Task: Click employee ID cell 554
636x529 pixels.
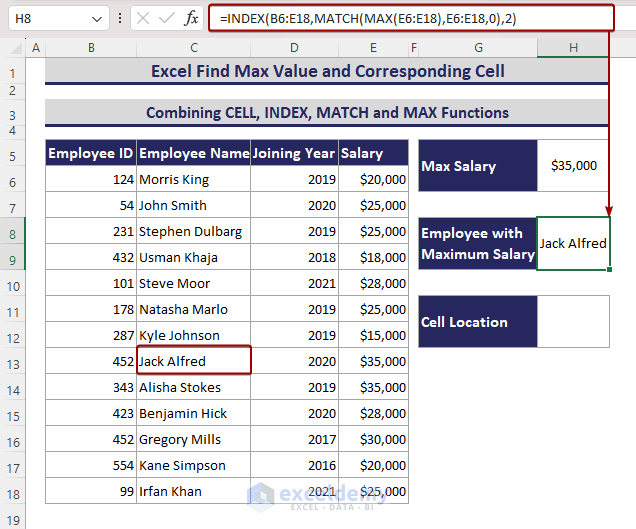Action: tap(91, 465)
